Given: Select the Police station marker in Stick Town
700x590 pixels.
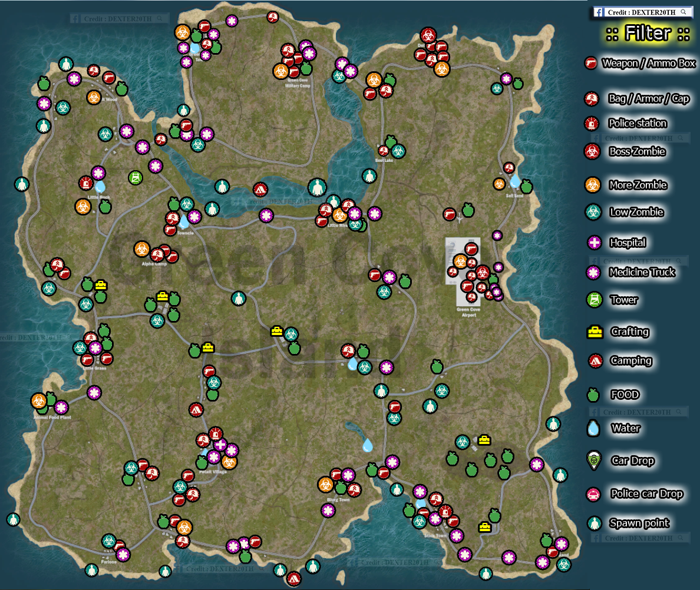Looking at the screenshot, I should [445, 512].
